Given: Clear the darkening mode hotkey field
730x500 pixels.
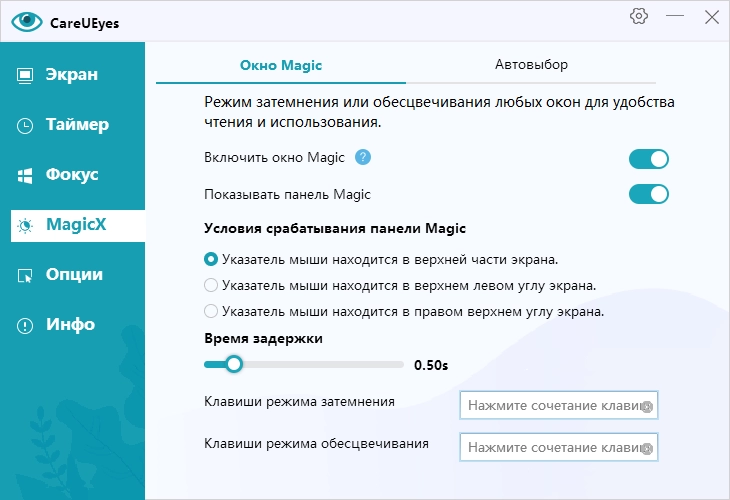Looking at the screenshot, I should click(x=648, y=407).
